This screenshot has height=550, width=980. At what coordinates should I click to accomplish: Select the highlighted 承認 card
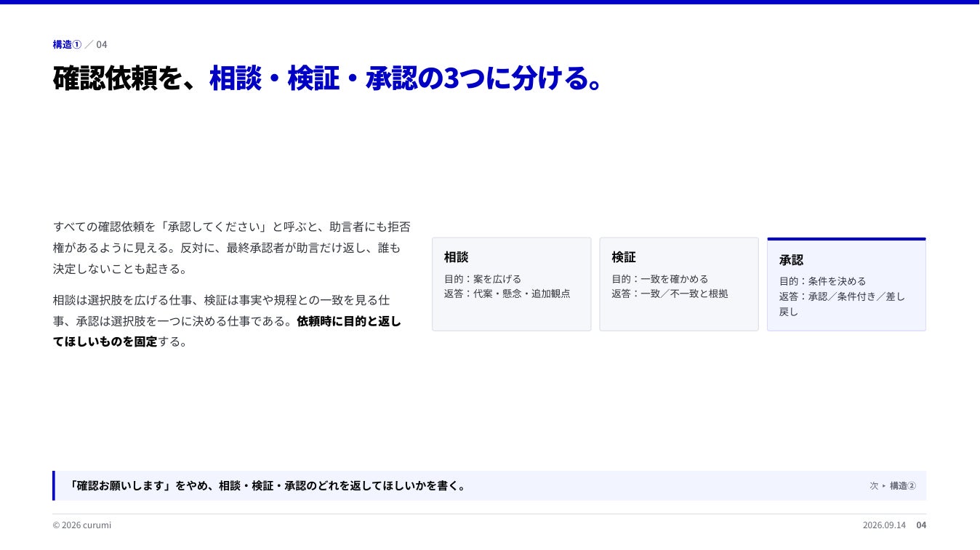tap(846, 284)
